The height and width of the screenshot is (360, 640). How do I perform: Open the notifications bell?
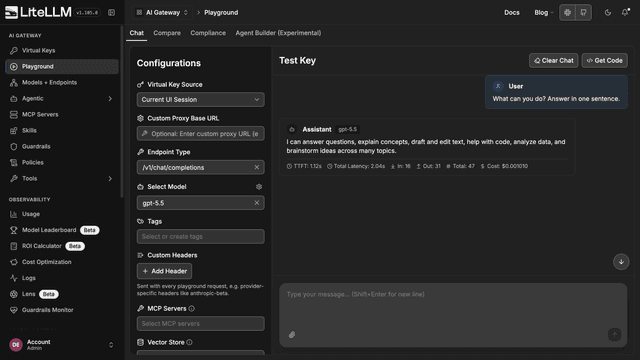[625, 13]
